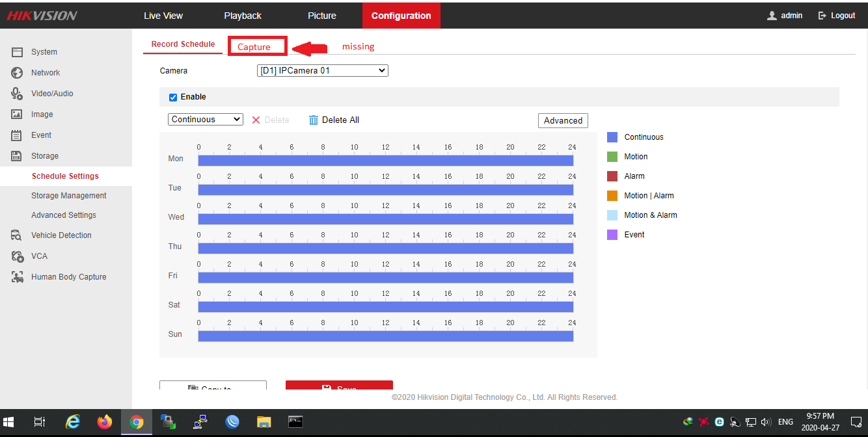
Task: Click Monday's schedule timeline bar
Action: 385,161
